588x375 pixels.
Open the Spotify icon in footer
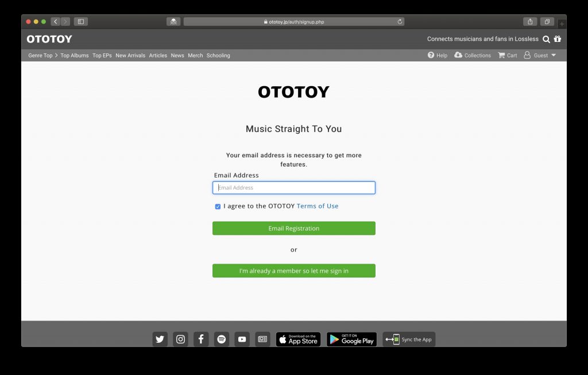pos(222,339)
